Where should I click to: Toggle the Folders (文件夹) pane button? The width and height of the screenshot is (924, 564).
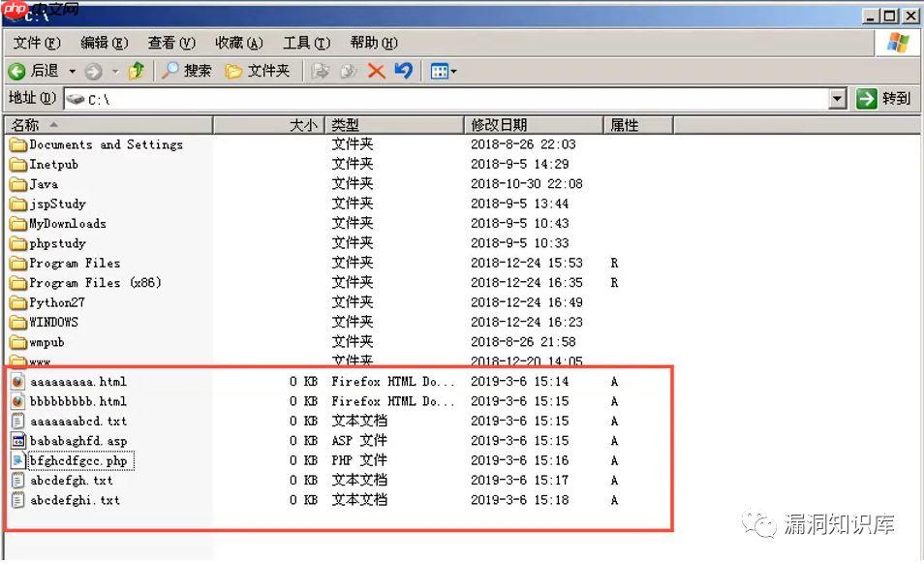(x=258, y=72)
